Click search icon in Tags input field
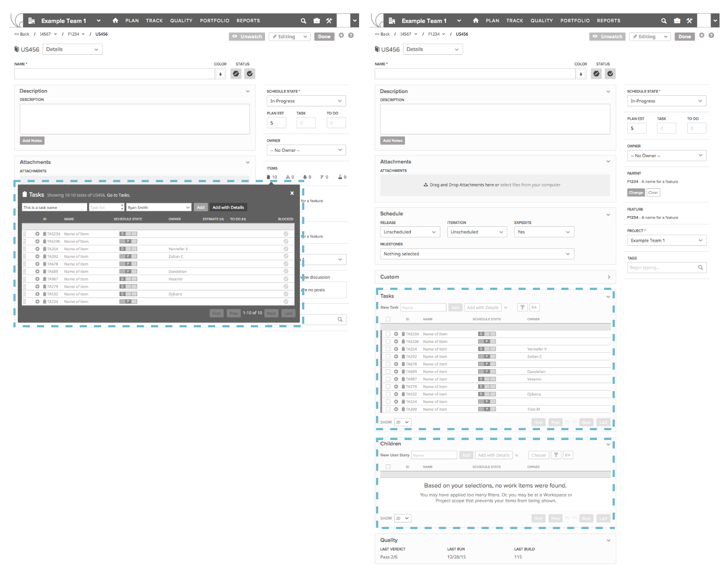This screenshot has height=587, width=728. [700, 268]
